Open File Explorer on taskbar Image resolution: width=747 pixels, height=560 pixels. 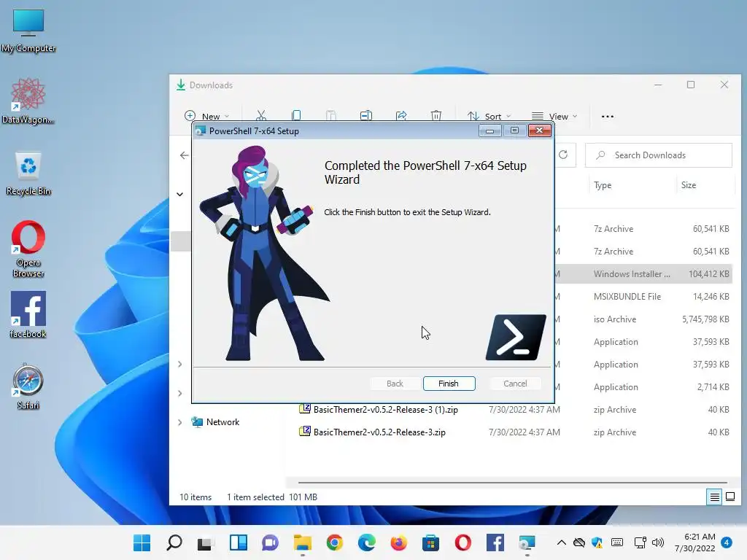303,542
